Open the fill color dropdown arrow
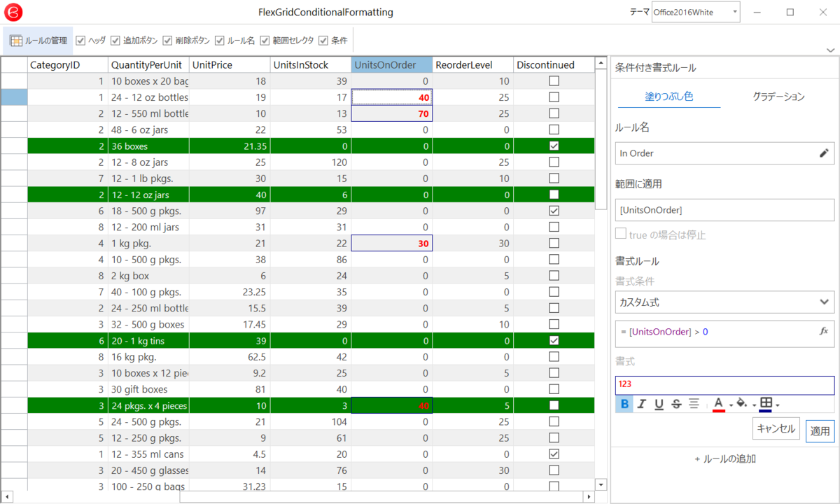This screenshot has width=840, height=504. [754, 405]
